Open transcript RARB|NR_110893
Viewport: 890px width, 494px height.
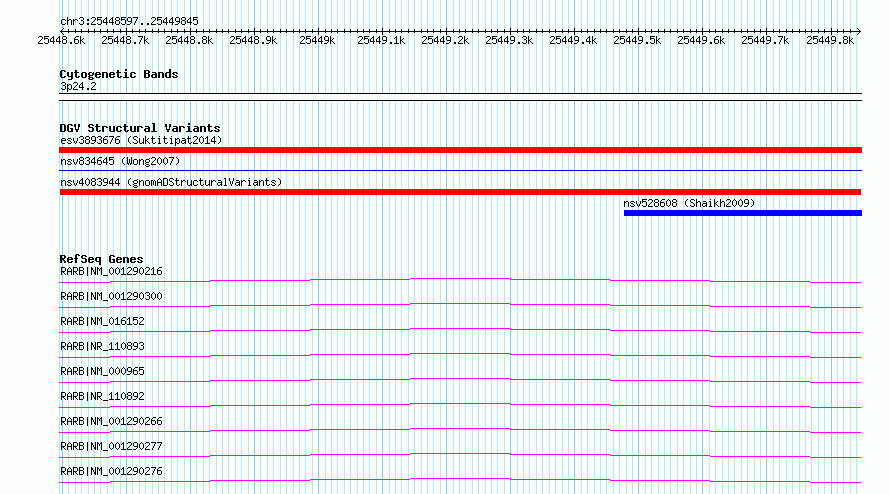point(102,346)
